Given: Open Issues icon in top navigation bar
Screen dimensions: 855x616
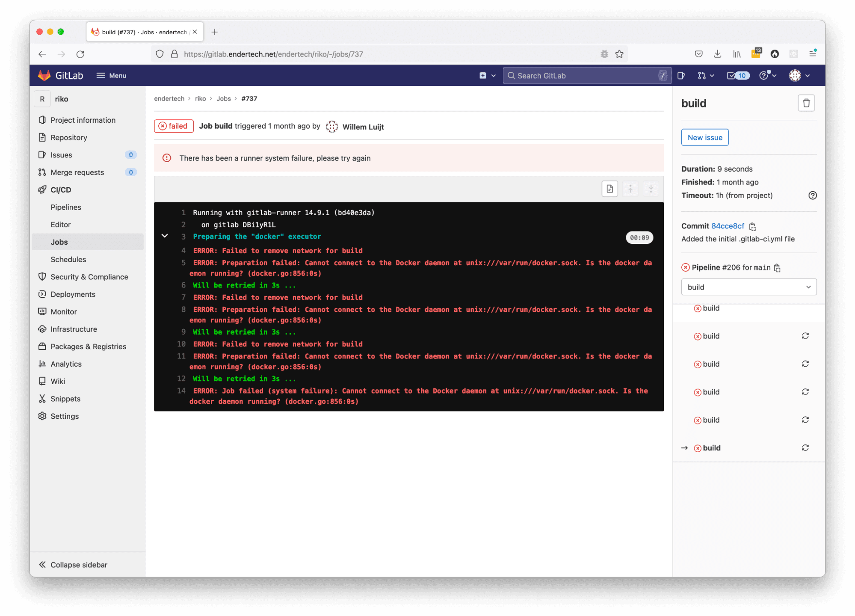Looking at the screenshot, I should coord(681,76).
